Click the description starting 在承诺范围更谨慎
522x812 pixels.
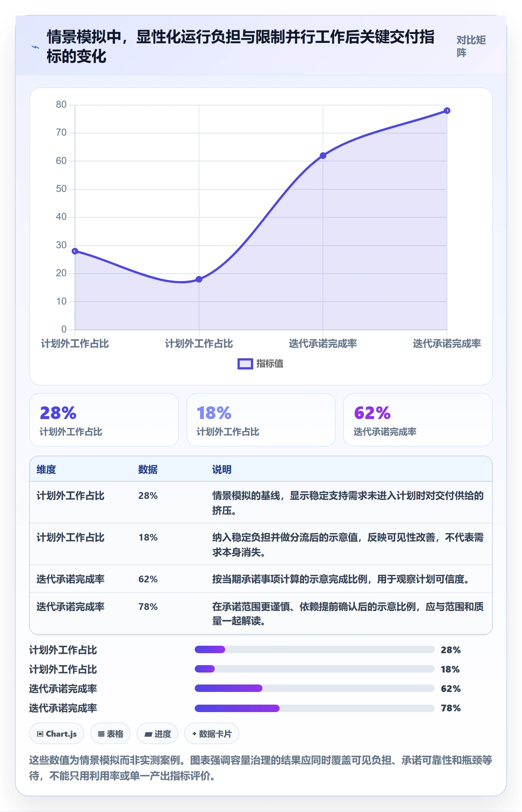pyautogui.click(x=348, y=614)
